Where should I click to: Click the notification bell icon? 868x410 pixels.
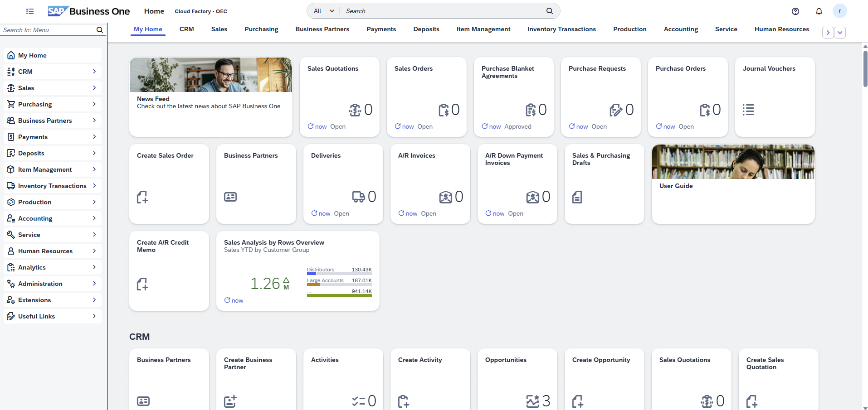tap(819, 11)
